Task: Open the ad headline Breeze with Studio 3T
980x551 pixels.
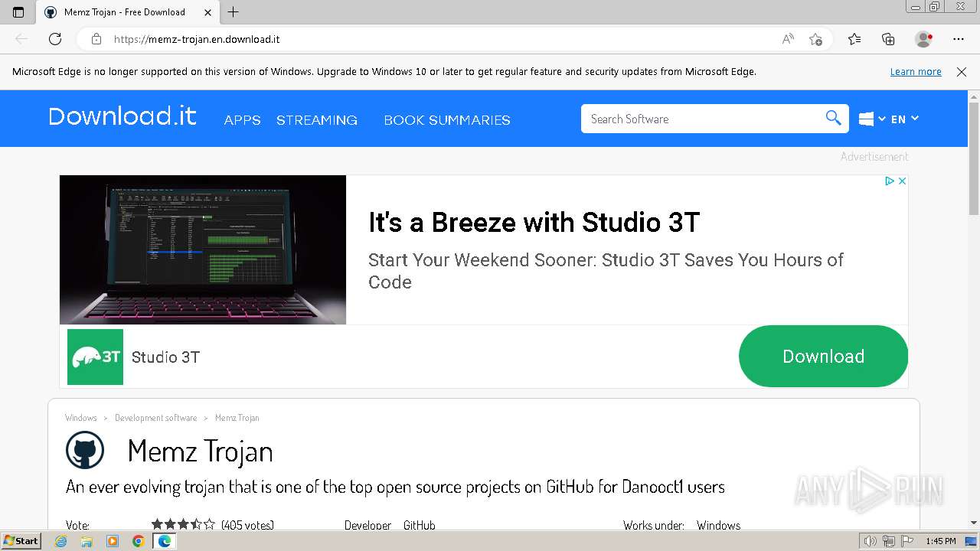Action: 534,223
